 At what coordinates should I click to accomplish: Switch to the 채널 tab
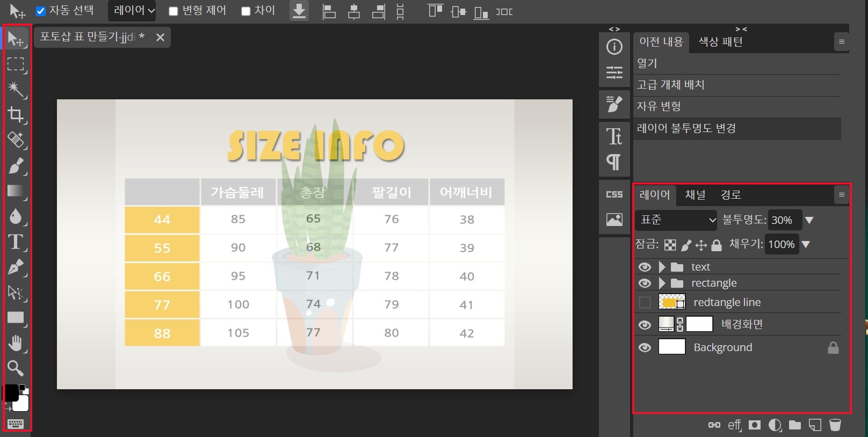pyautogui.click(x=696, y=195)
